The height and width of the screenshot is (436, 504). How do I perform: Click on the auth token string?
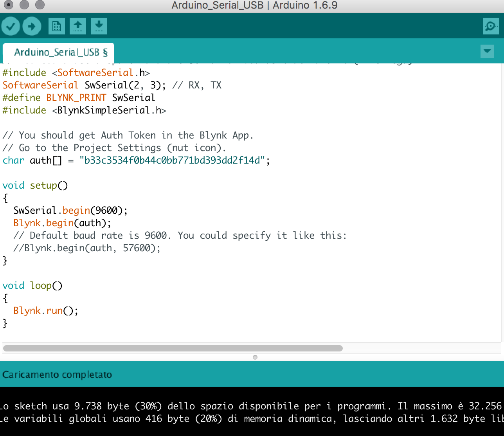172,160
